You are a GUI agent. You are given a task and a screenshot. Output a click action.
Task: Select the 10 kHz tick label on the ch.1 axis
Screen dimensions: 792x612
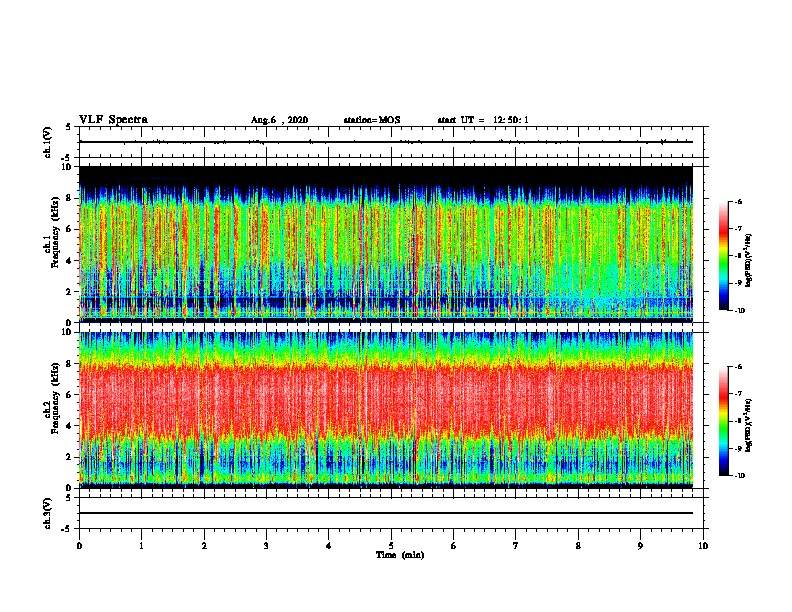point(67,167)
